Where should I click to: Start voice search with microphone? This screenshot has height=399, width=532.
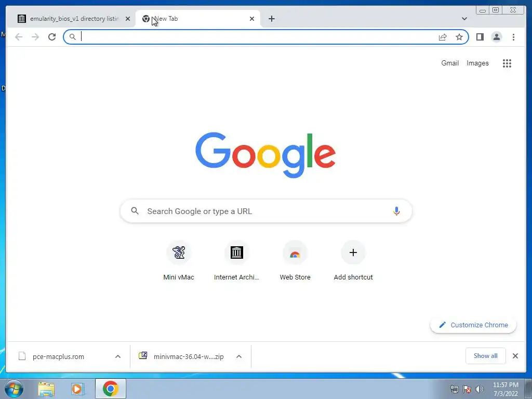396,211
